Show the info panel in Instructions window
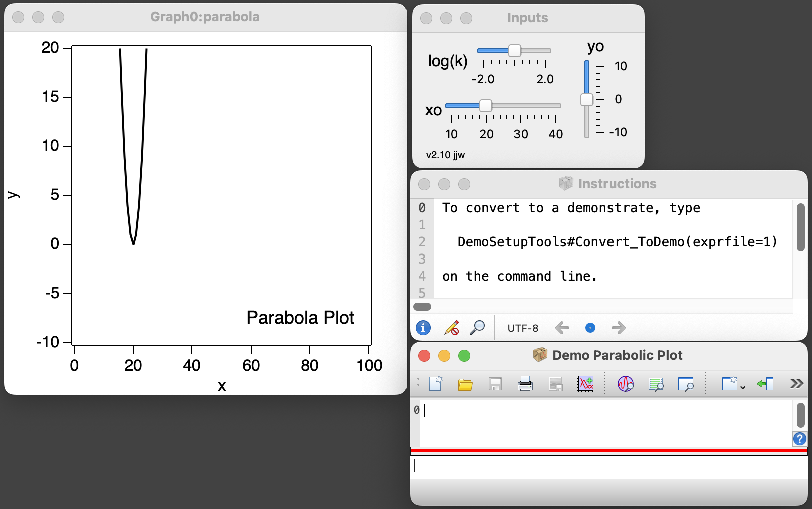This screenshot has height=509, width=812. (424, 328)
